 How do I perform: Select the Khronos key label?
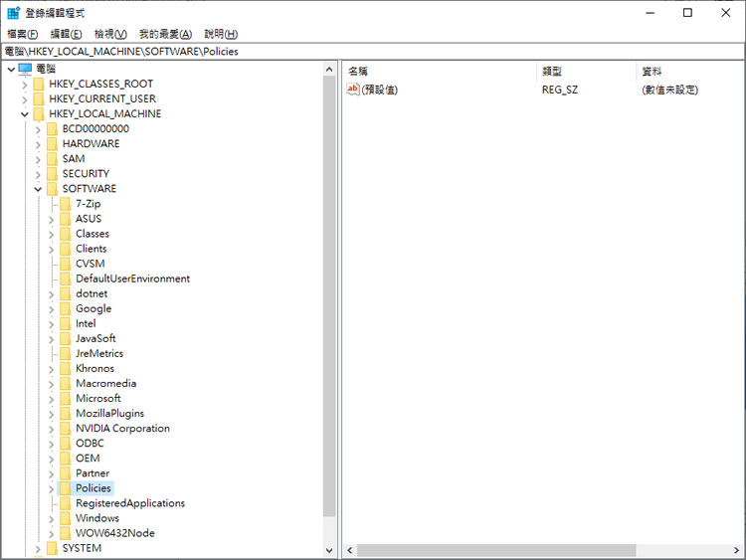[x=95, y=369]
